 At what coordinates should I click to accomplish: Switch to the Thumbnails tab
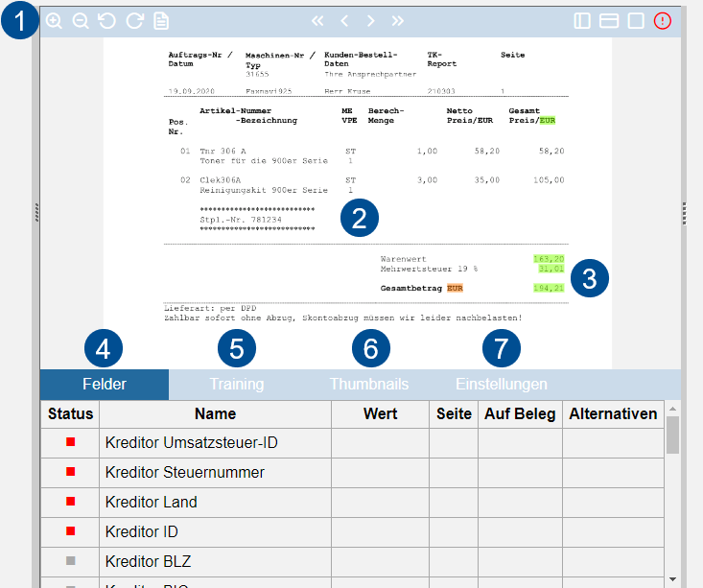(369, 385)
